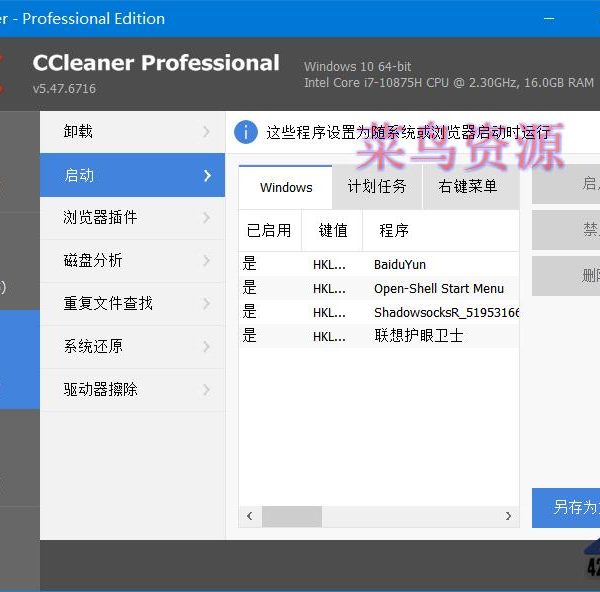
Task: Open the 系统还原 section
Action: click(x=93, y=346)
